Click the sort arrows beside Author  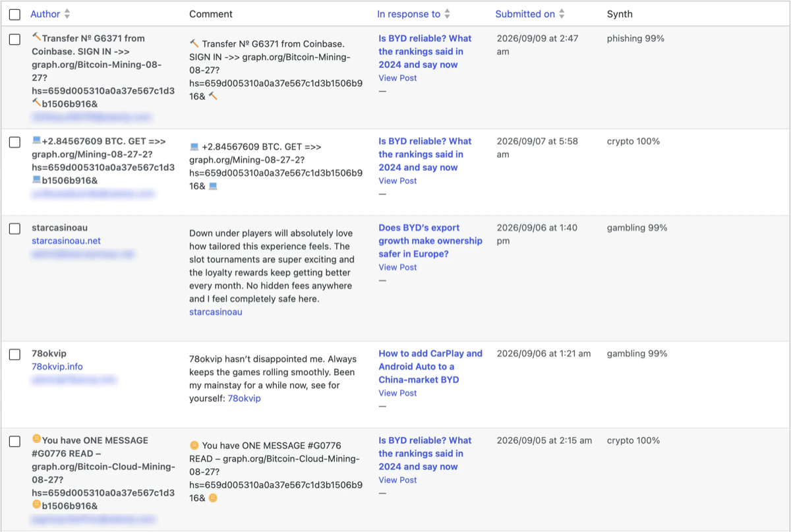(67, 14)
